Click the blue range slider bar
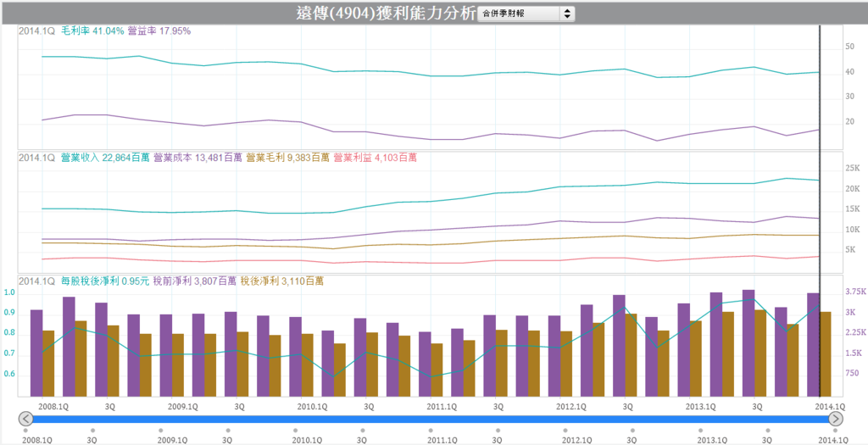Viewport: 868px width, 445px height. 431,419
